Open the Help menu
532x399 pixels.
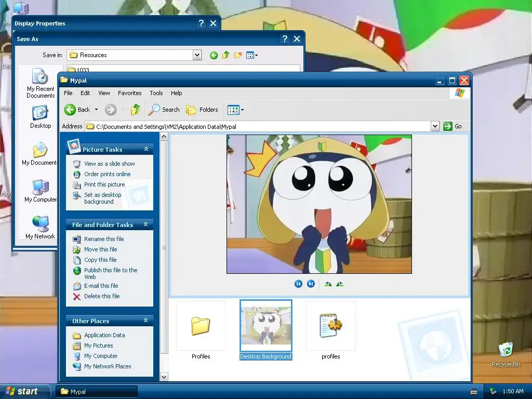click(176, 93)
